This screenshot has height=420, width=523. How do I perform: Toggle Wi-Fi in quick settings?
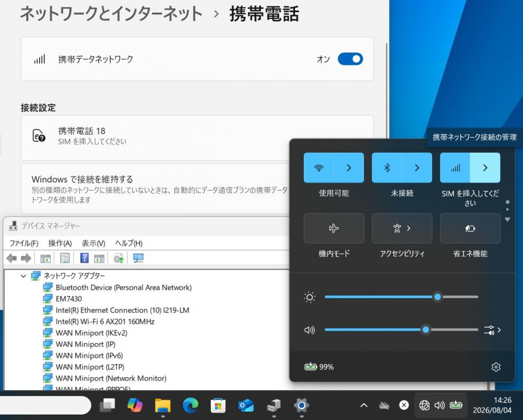tap(319, 168)
